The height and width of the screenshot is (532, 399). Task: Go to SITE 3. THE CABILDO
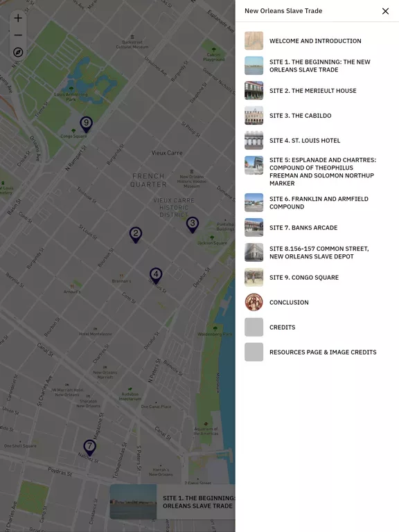click(300, 116)
